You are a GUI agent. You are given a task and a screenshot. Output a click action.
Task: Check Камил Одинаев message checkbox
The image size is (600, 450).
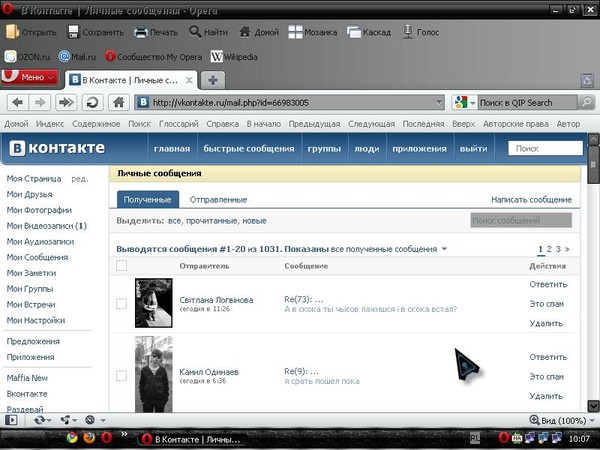point(121,375)
